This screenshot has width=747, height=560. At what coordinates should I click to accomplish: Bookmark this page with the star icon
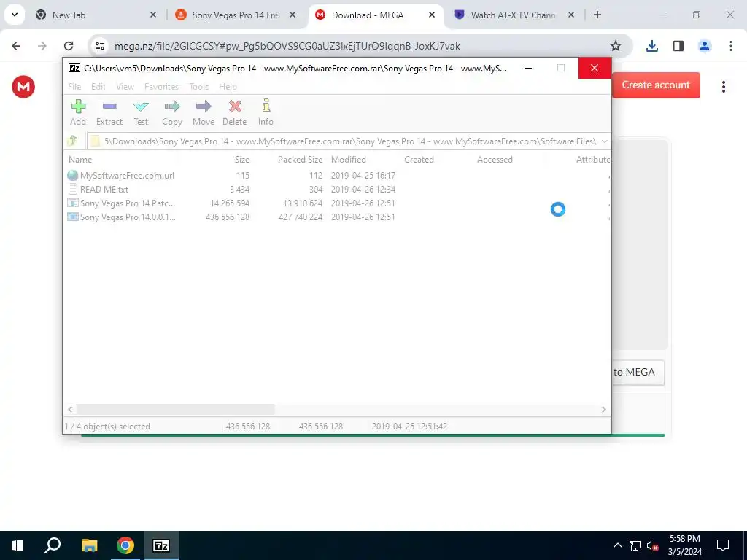(616, 46)
